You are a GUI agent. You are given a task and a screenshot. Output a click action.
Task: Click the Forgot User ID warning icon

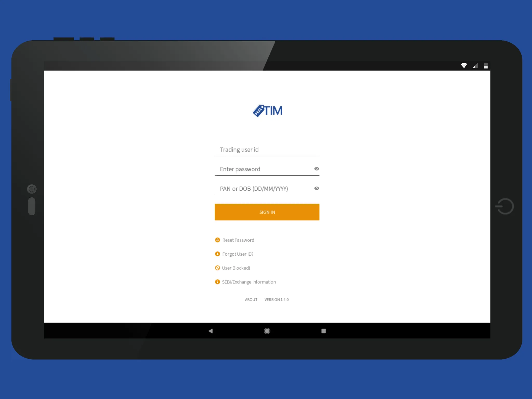click(x=217, y=254)
